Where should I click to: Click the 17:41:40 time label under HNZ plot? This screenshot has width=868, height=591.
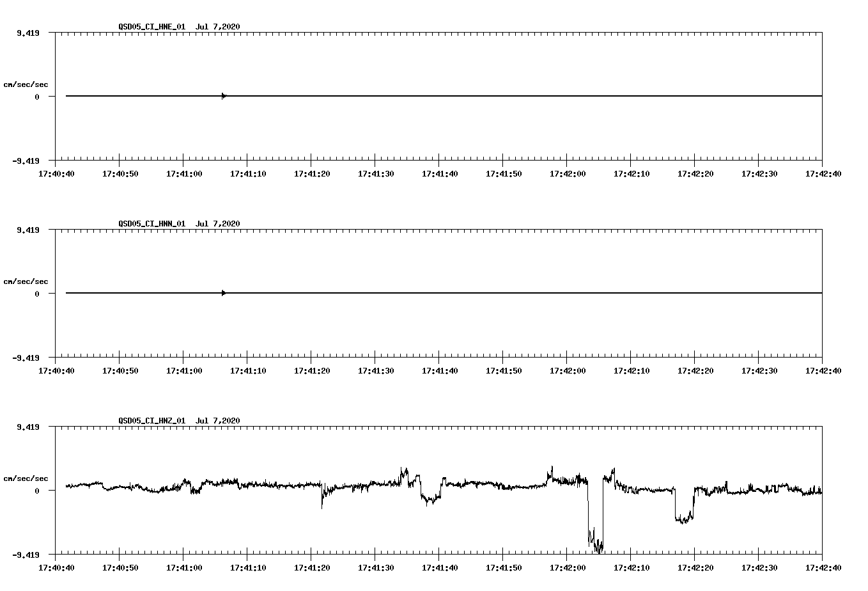coord(440,567)
